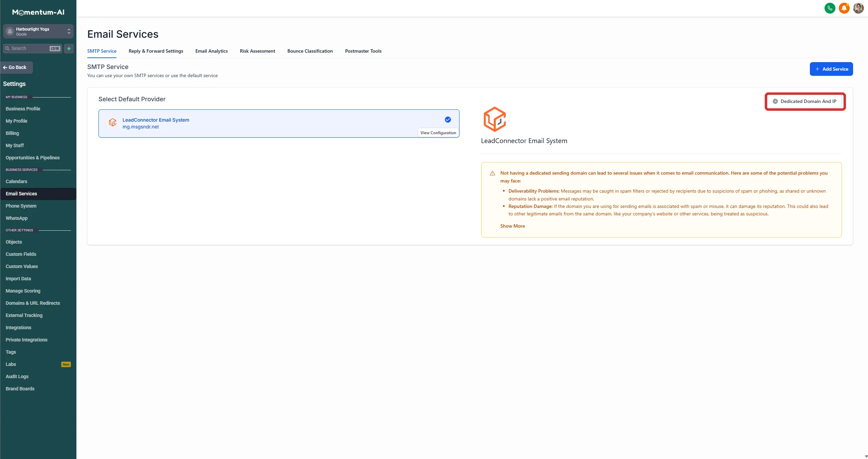Open Import Data settings
The image size is (868, 459).
pos(18,279)
